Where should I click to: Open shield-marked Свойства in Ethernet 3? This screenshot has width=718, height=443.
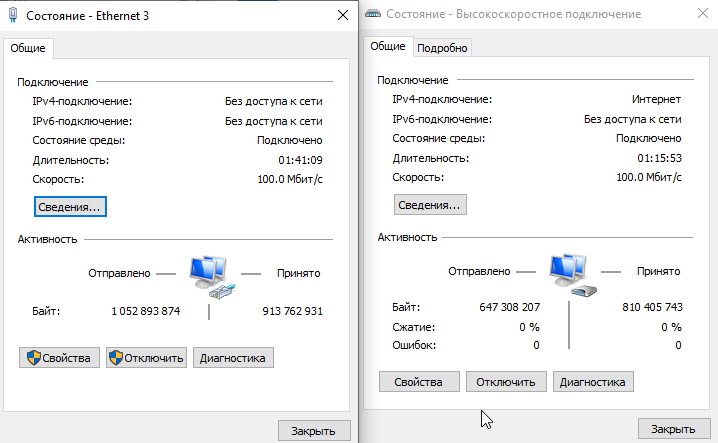tap(59, 358)
